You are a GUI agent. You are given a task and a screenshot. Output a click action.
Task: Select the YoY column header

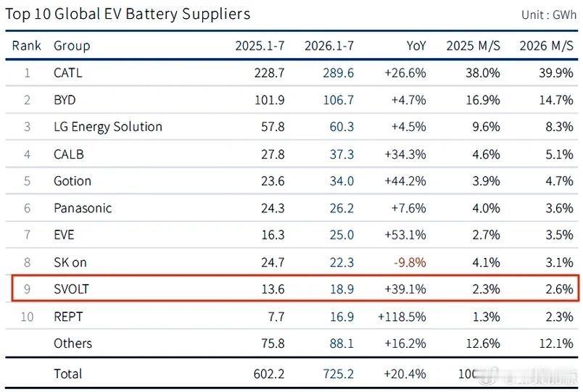(415, 46)
